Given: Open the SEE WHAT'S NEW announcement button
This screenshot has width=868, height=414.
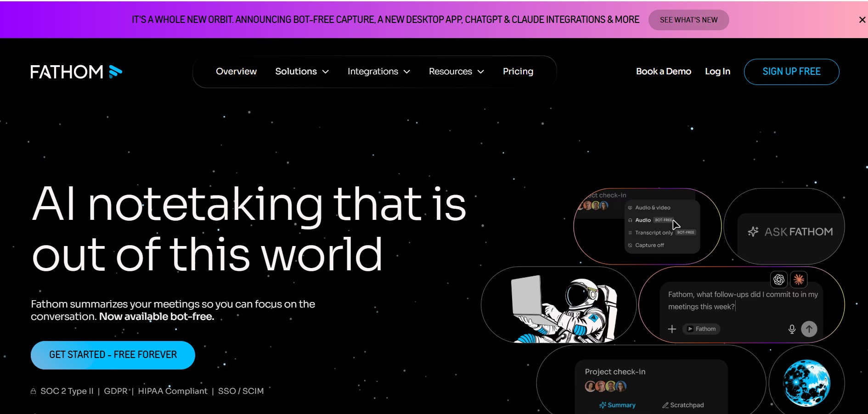Looking at the screenshot, I should click(688, 20).
